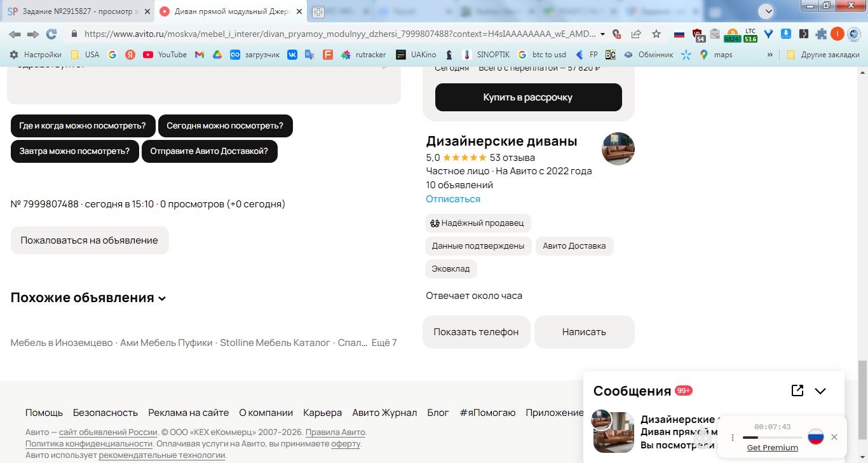Open the YouTube bookmark
The height and width of the screenshot is (463, 868).
165,55
